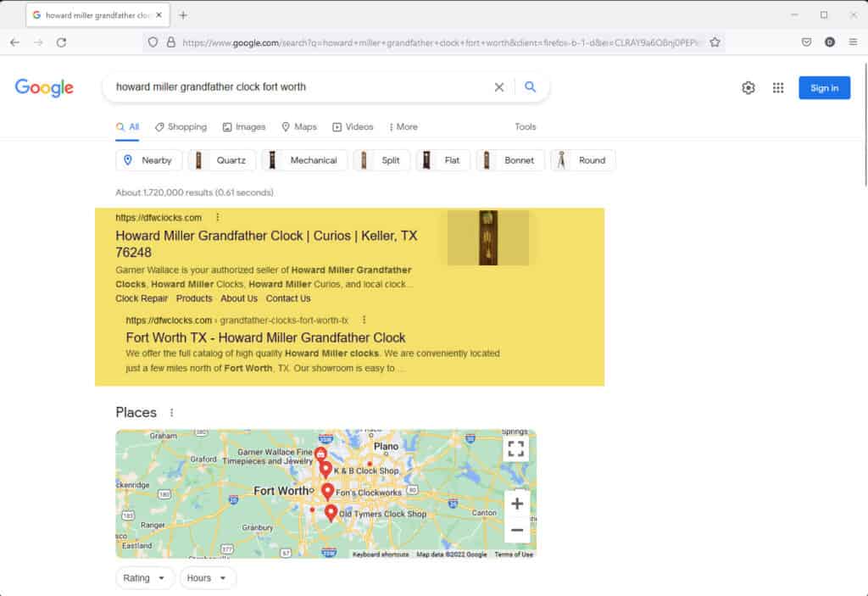The image size is (868, 596).
Task: Click the blue magnifier search icon
Action: point(530,87)
